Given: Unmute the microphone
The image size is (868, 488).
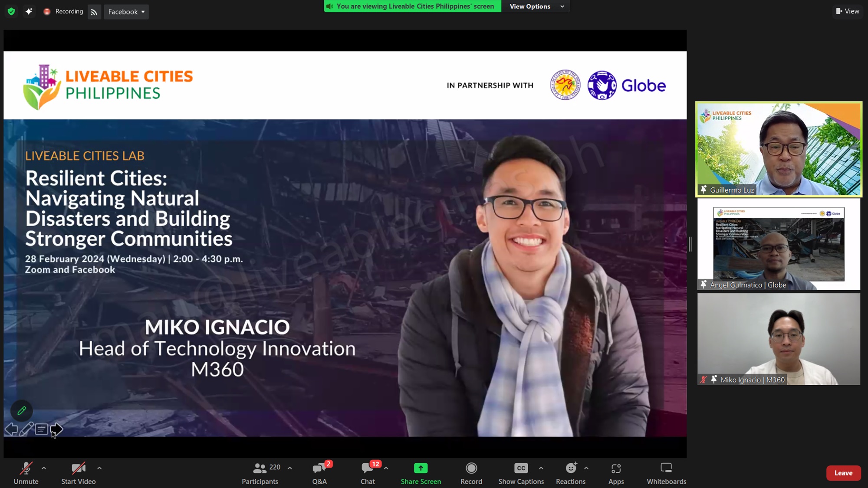Looking at the screenshot, I should tap(26, 473).
